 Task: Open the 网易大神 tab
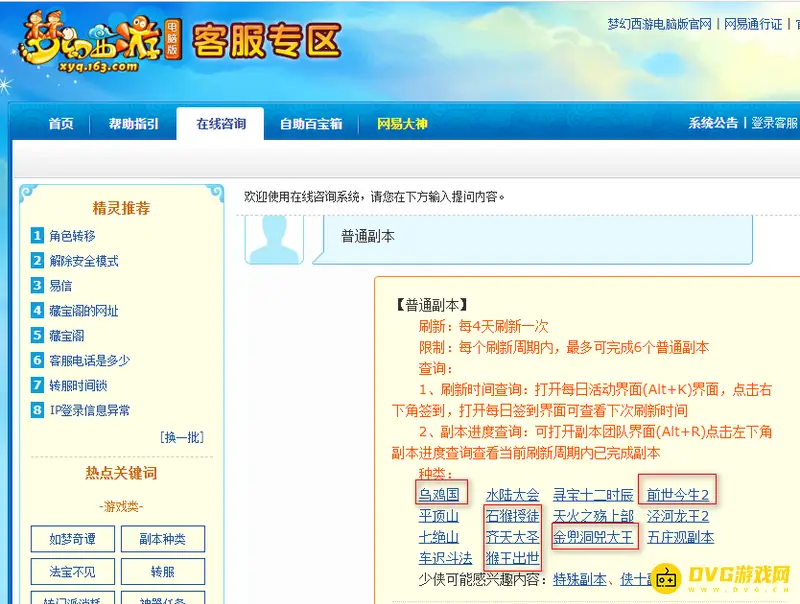click(x=402, y=124)
